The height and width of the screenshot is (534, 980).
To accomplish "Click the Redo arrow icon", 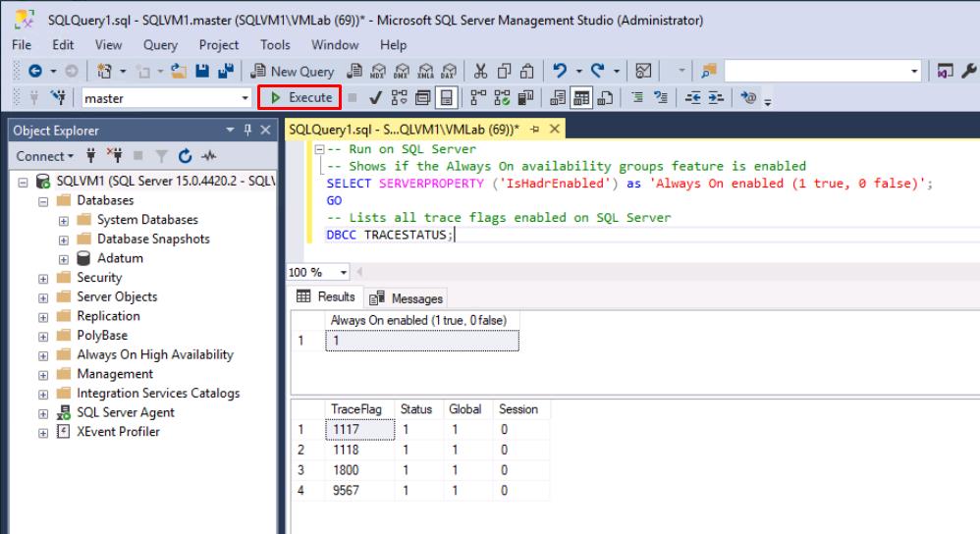I will [x=598, y=71].
